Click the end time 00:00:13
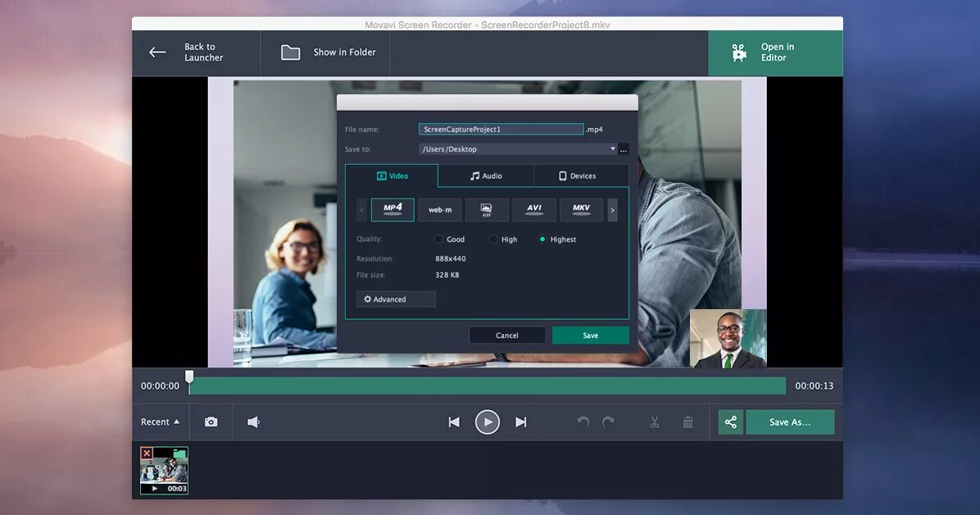980x515 pixels. click(814, 385)
